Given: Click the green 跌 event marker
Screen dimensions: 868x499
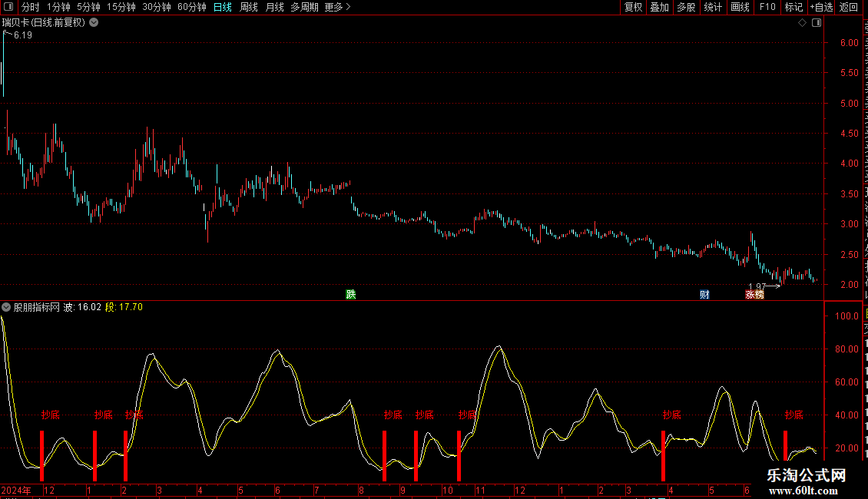Looking at the screenshot, I should point(351,294).
